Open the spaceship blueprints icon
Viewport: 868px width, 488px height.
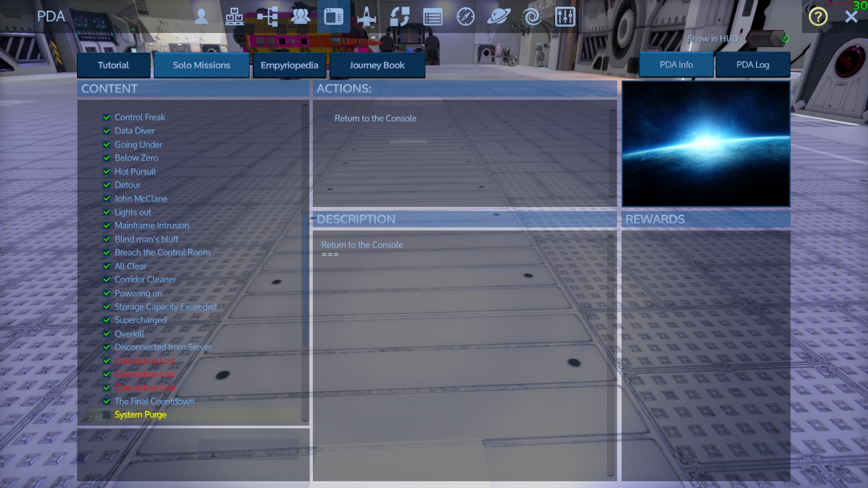coord(367,17)
